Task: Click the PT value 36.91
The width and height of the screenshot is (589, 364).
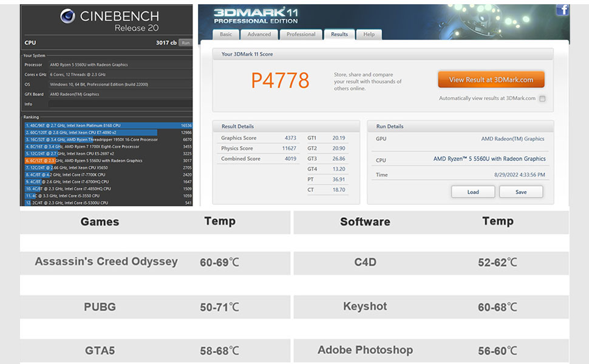Action: 339,180
